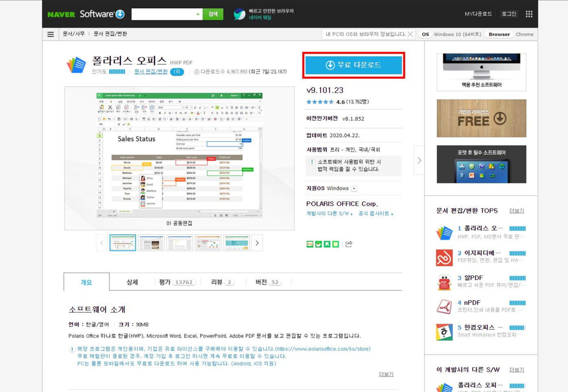Click Polaris Office icon in TOP5 list
The width and height of the screenshot is (568, 392).
[x=444, y=233]
